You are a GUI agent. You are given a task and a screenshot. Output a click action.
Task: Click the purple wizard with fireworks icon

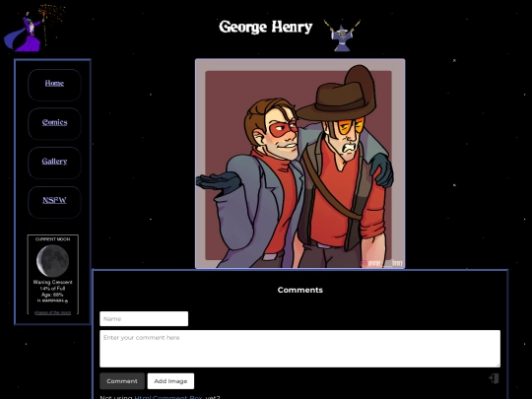[x=33, y=28]
